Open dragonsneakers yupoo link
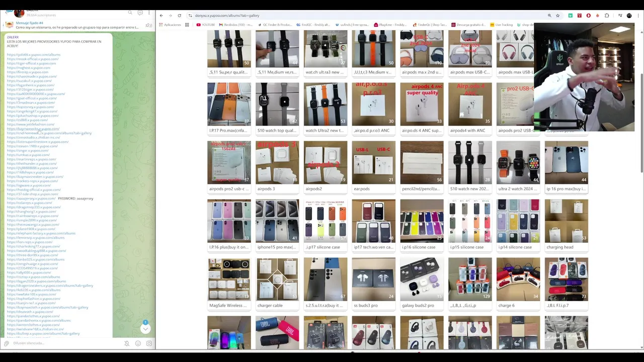The height and width of the screenshot is (362, 644). tap(50, 286)
